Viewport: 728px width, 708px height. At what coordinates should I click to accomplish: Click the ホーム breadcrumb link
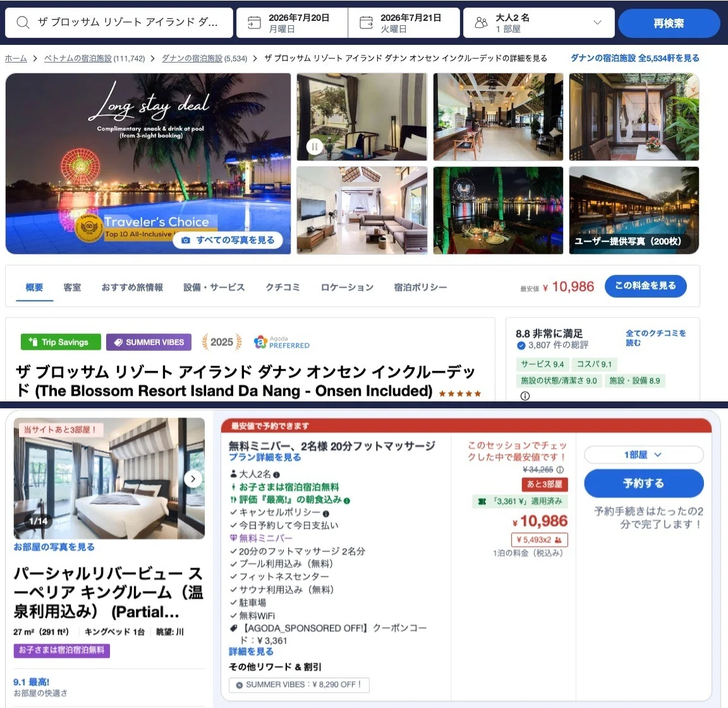(x=16, y=58)
